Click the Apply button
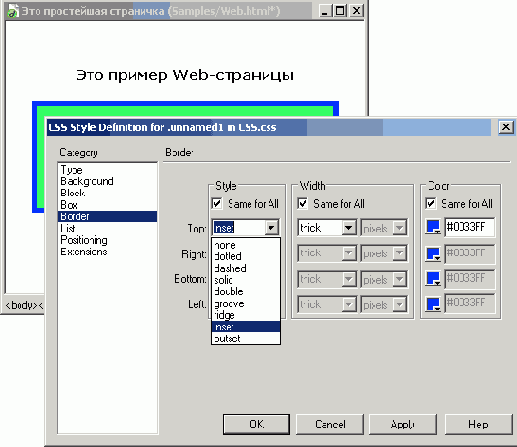 tap(403, 424)
